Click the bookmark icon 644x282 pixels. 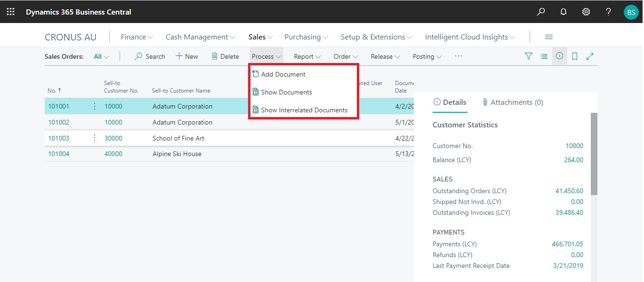(x=575, y=56)
